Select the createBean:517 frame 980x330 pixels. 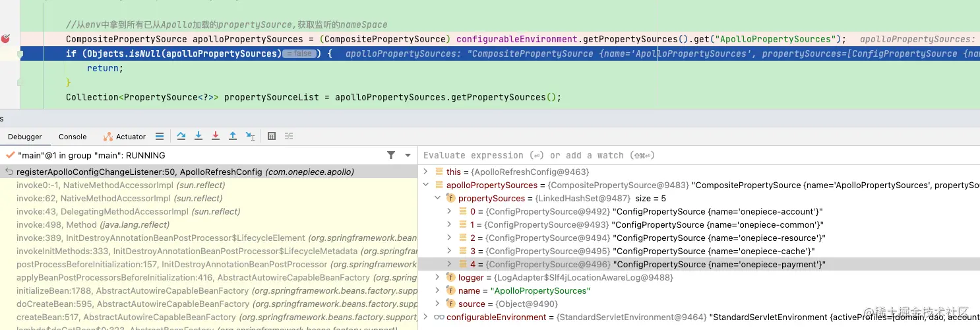coord(208,317)
